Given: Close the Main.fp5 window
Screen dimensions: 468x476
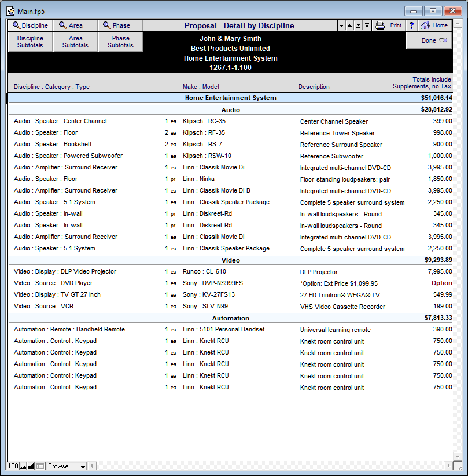Looking at the screenshot, I should coord(452,11).
